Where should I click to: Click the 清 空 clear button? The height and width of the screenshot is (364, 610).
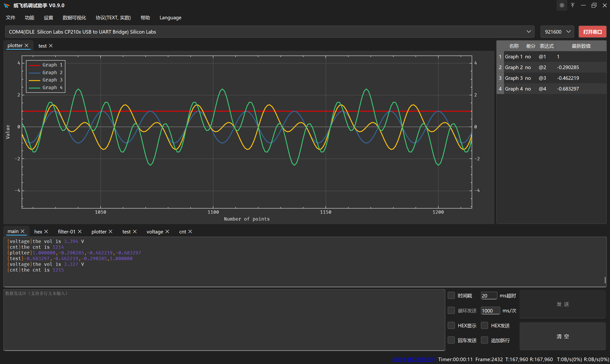(x=562, y=336)
